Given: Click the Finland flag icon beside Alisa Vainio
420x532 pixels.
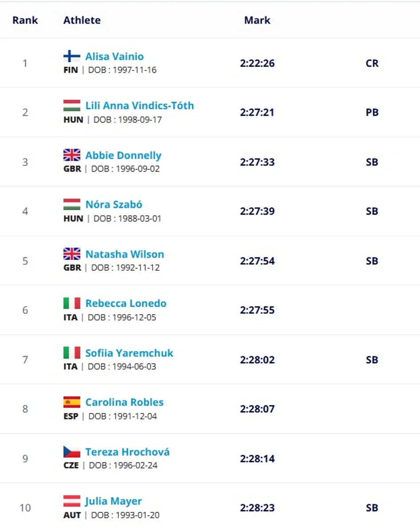Looking at the screenshot, I should tap(72, 56).
